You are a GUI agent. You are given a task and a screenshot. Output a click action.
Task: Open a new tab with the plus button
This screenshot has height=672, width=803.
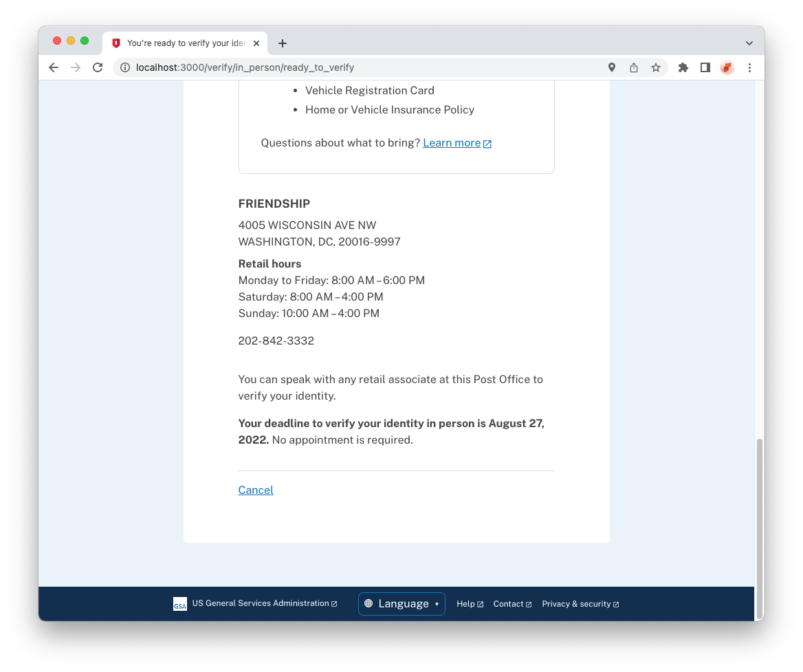tap(282, 43)
